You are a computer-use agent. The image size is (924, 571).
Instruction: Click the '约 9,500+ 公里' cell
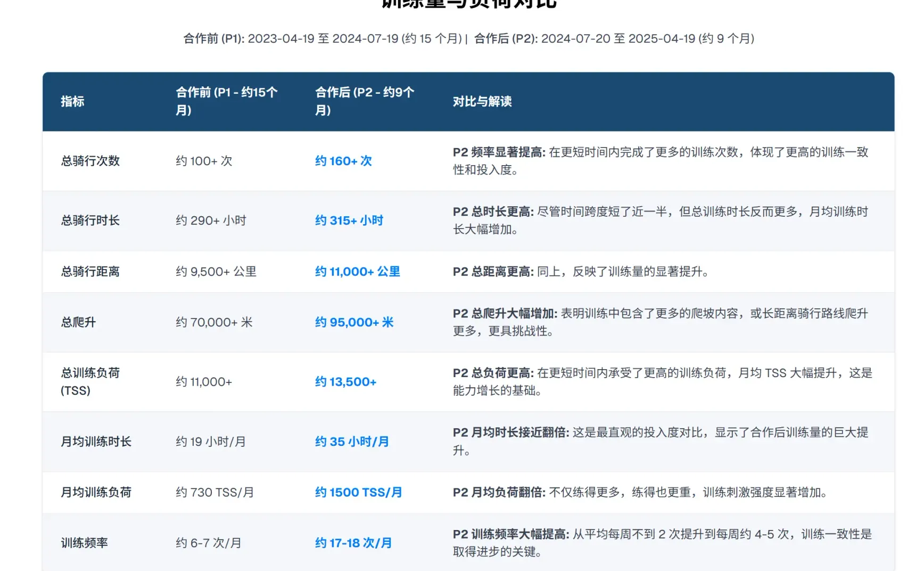click(x=216, y=272)
